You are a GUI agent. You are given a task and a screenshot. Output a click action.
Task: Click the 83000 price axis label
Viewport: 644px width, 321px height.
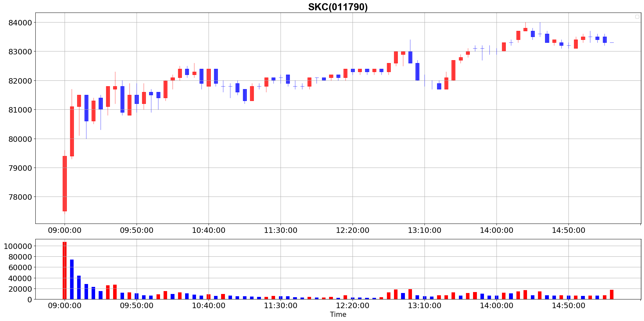21,51
